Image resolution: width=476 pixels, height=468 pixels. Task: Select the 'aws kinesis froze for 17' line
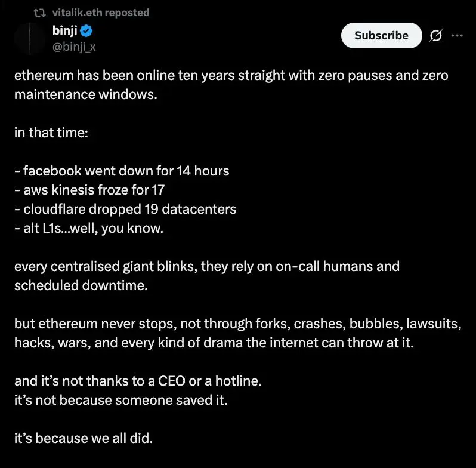click(89, 190)
